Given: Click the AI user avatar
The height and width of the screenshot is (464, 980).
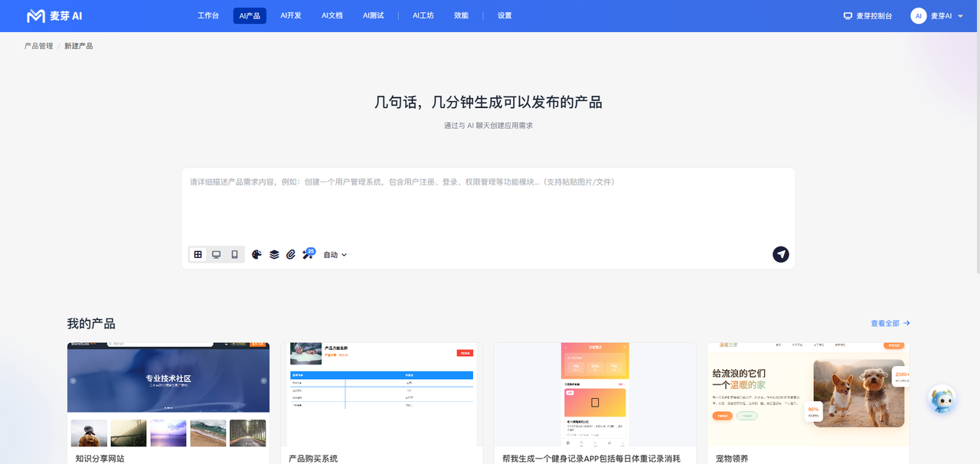Looking at the screenshot, I should 919,15.
